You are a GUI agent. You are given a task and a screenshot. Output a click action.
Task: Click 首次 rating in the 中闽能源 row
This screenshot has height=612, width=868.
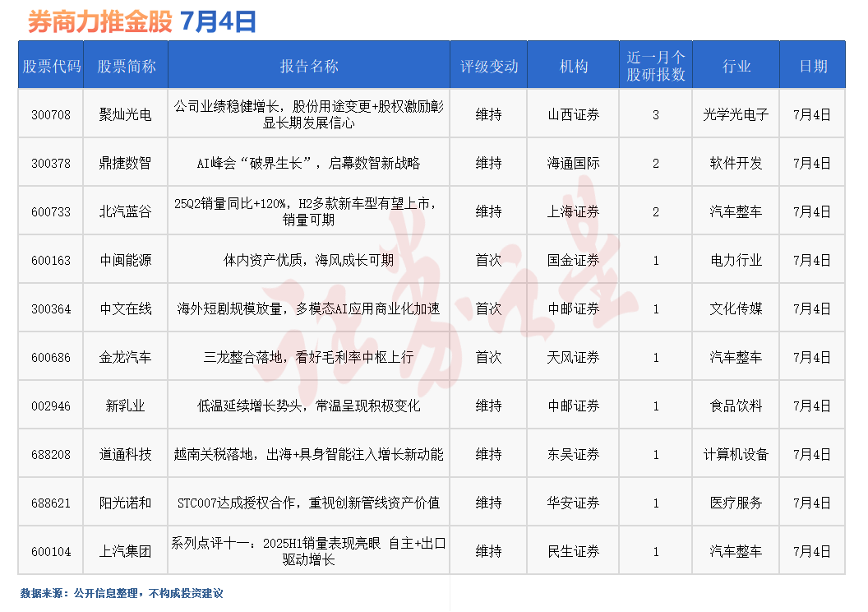coord(489,260)
